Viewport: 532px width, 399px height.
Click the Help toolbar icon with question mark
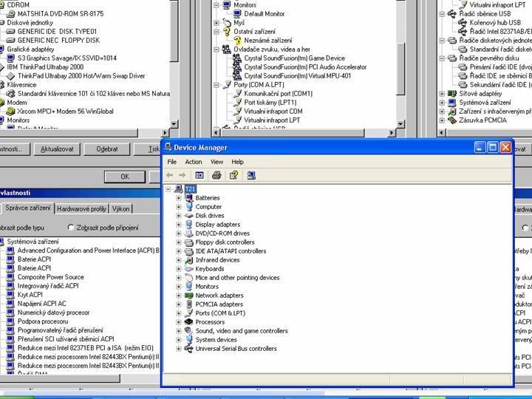[x=234, y=175]
